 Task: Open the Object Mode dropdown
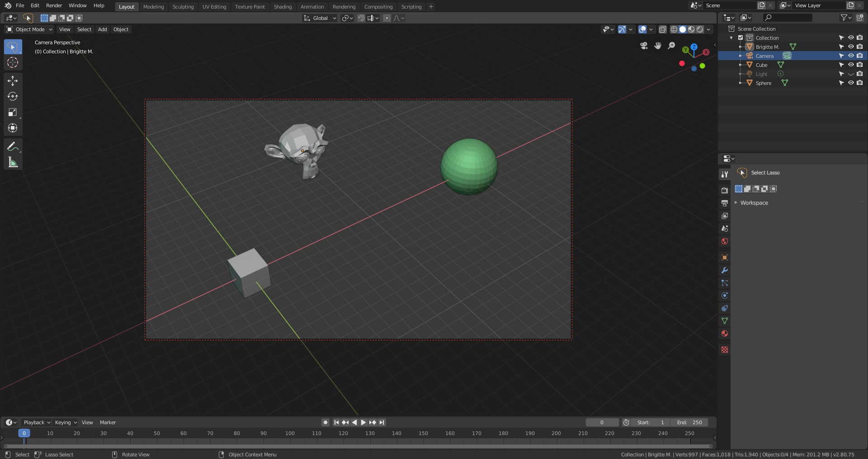coord(29,29)
